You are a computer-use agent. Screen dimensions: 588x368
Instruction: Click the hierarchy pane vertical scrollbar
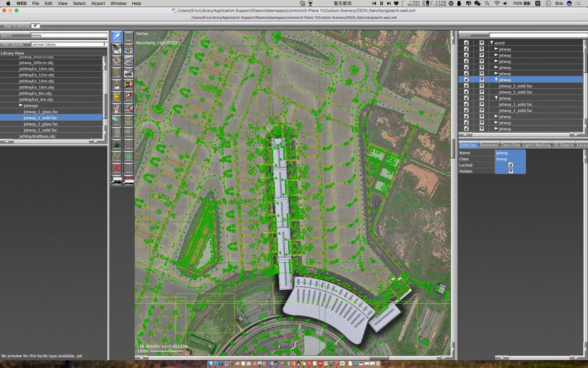click(x=586, y=86)
